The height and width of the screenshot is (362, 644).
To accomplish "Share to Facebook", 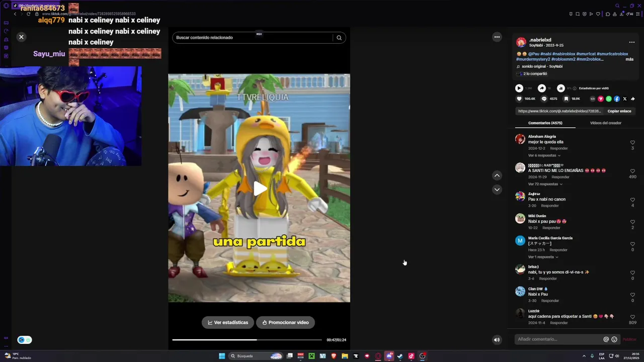I will tap(617, 99).
